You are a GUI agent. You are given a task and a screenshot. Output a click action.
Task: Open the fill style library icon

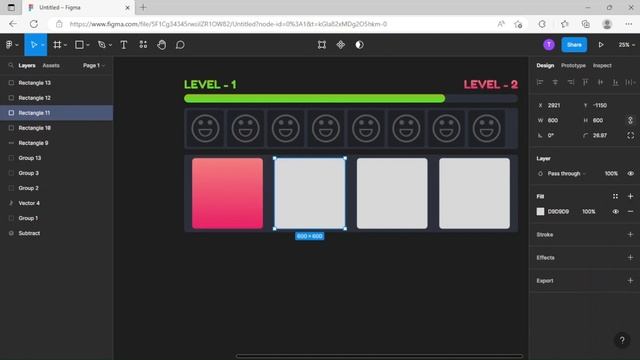tap(615, 196)
